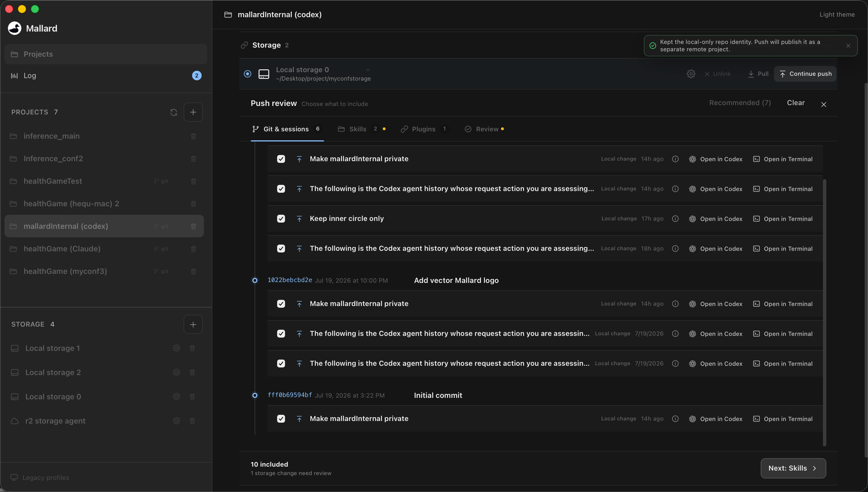Open commit 1022bebcbd2e hash link
Image resolution: width=868 pixels, height=492 pixels.
[x=290, y=280]
